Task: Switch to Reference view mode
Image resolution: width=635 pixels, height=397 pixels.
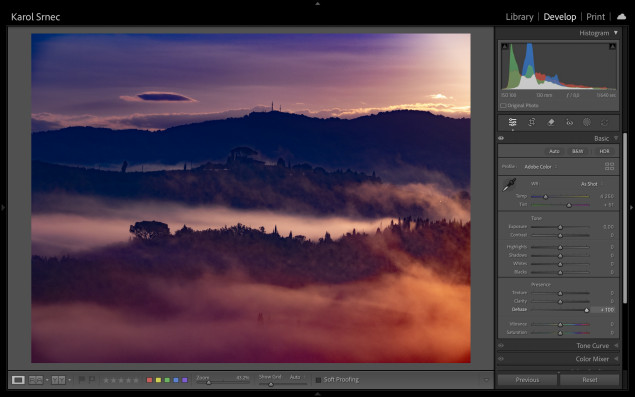Action: click(x=36, y=380)
